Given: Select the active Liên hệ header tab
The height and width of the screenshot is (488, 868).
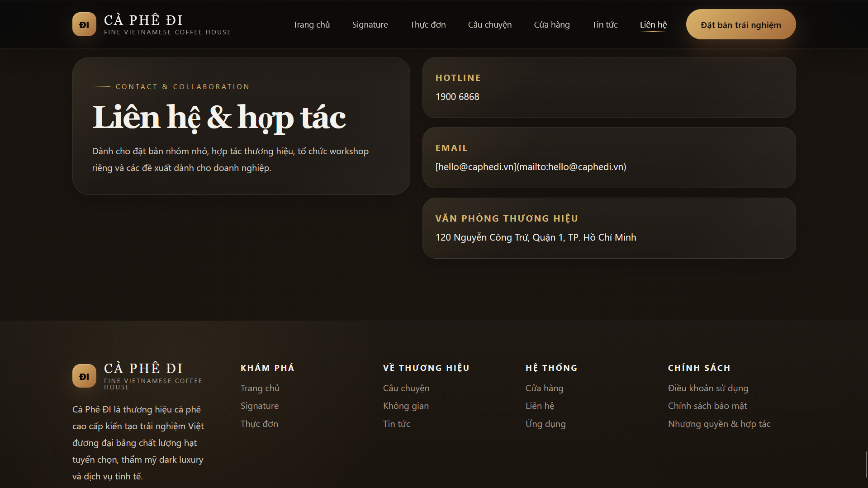Looking at the screenshot, I should (x=653, y=25).
